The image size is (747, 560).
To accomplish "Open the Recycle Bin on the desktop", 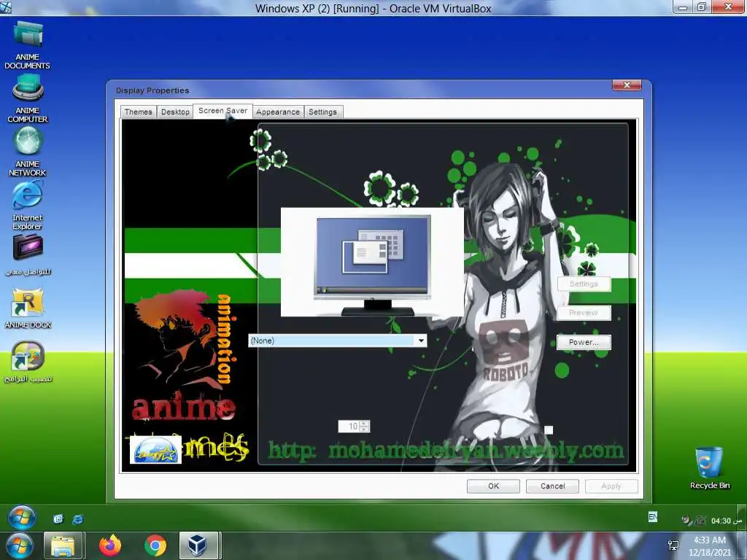I will (709, 468).
